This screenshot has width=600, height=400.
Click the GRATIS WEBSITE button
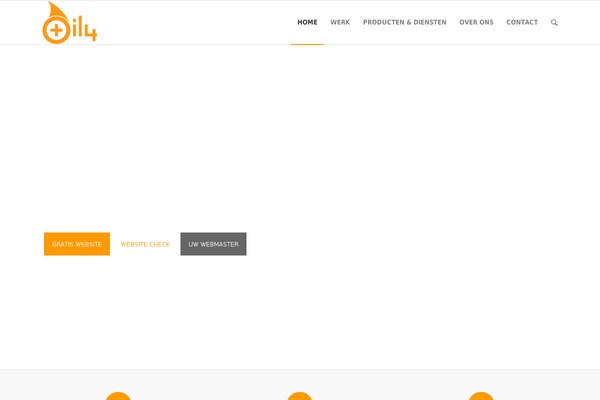[77, 244]
